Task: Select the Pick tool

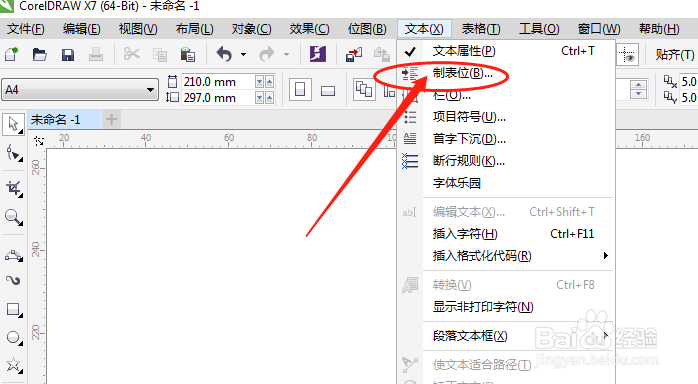Action: (x=13, y=124)
